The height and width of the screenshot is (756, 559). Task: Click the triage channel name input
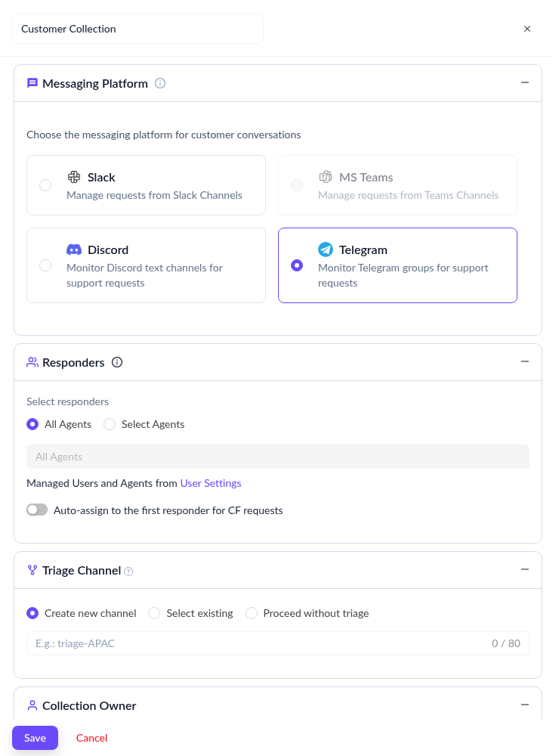pos(278,643)
